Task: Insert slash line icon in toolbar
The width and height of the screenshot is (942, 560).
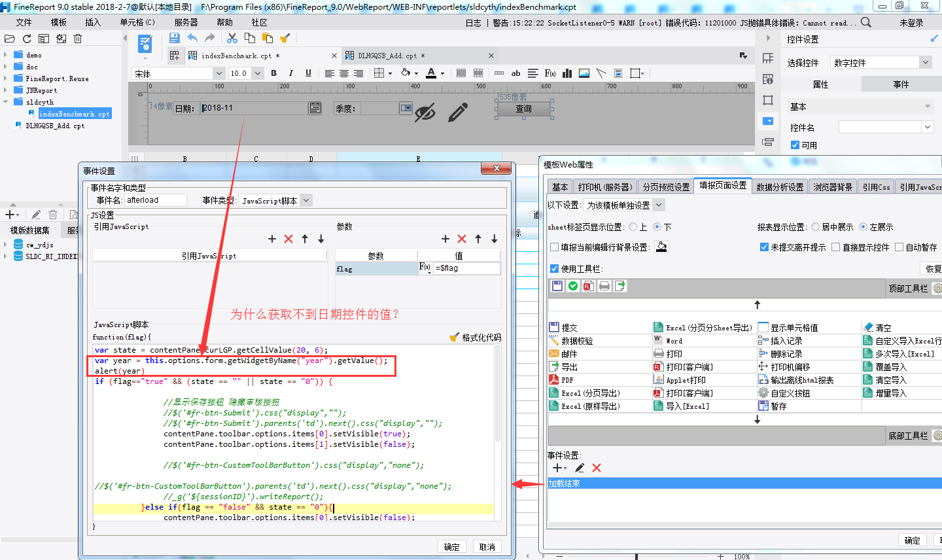Action: tap(601, 73)
